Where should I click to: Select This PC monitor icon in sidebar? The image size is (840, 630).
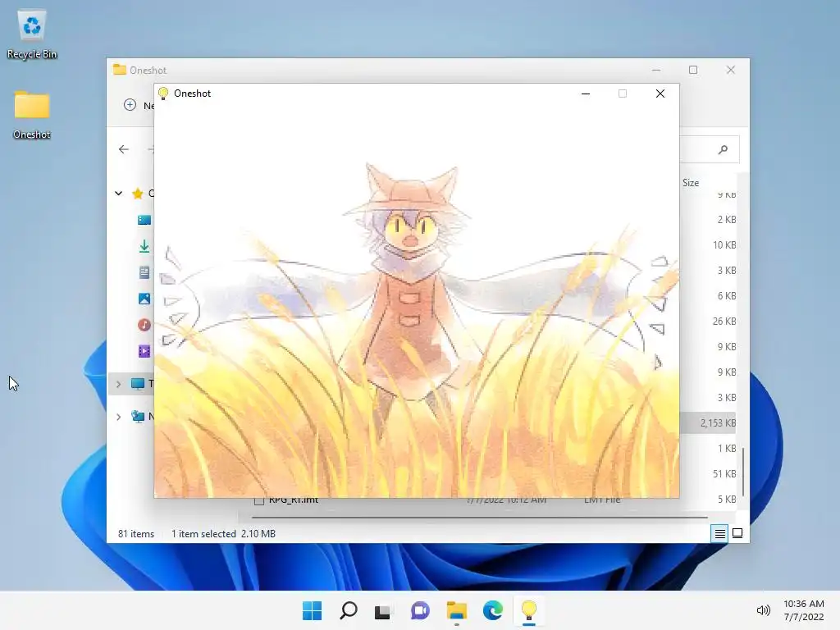(x=138, y=384)
